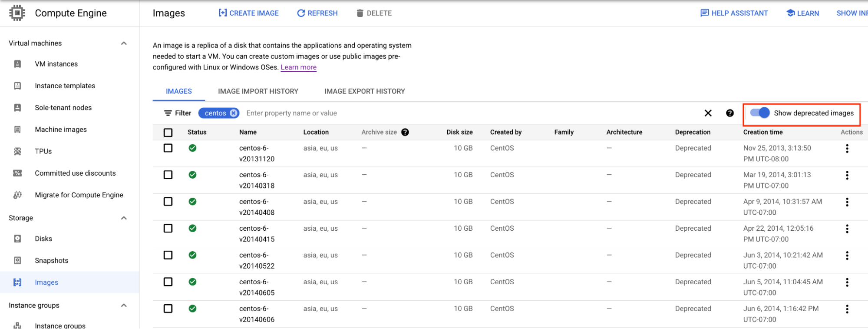Click REFRESH button

[x=317, y=13]
